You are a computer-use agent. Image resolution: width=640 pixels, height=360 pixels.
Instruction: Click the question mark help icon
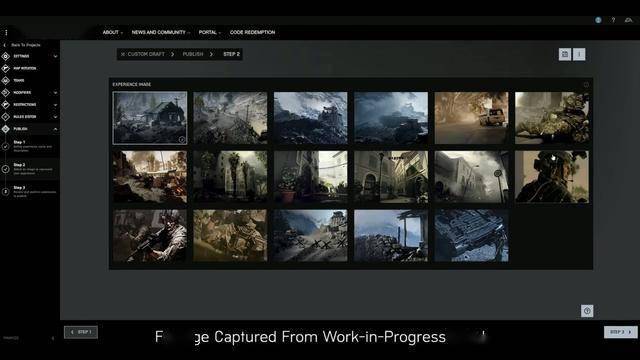click(x=613, y=20)
